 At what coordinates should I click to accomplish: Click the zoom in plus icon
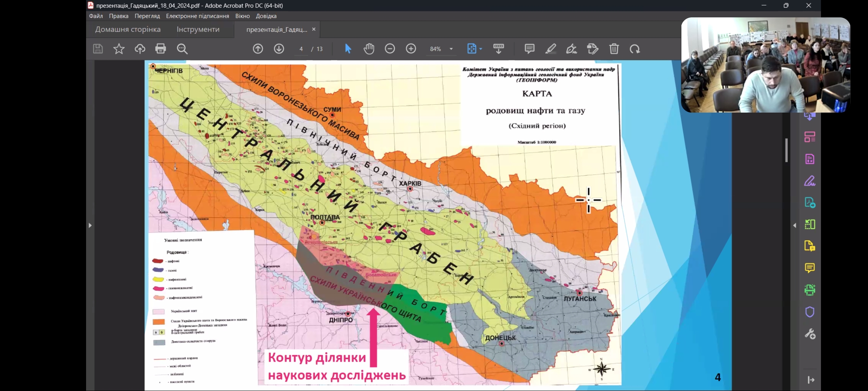coord(411,49)
